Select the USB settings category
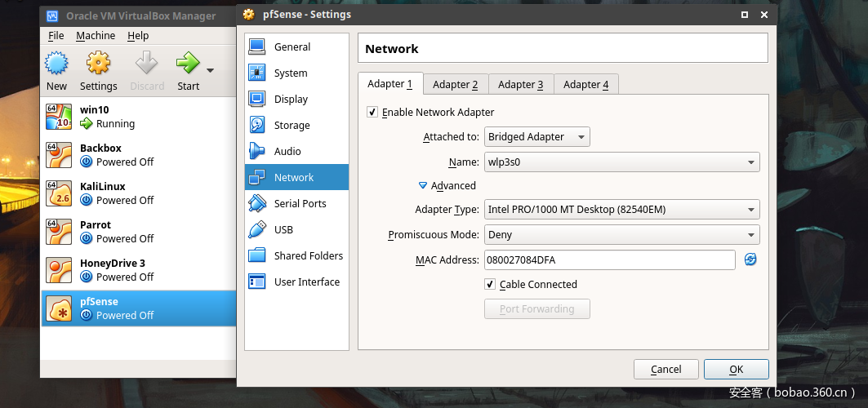This screenshot has width=868, height=408. pos(283,229)
